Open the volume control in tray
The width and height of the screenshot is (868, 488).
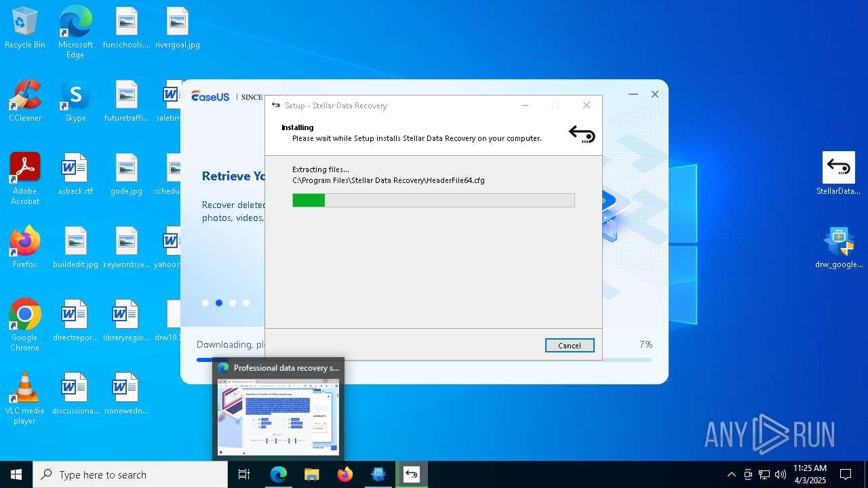coord(781,474)
